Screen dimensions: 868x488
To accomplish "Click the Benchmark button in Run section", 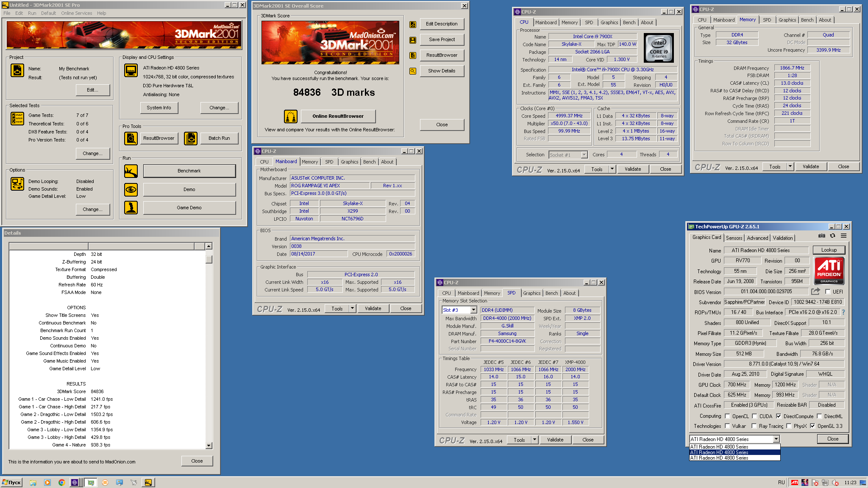I will tap(189, 171).
